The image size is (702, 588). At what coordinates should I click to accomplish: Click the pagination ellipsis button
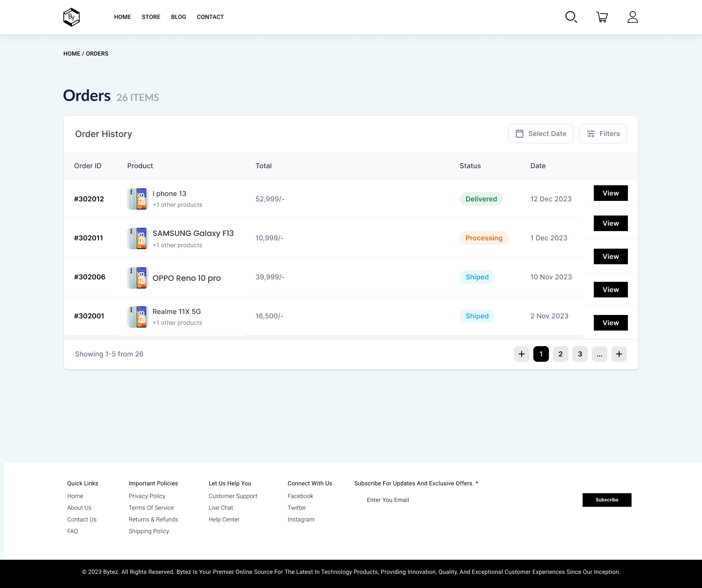(x=600, y=354)
